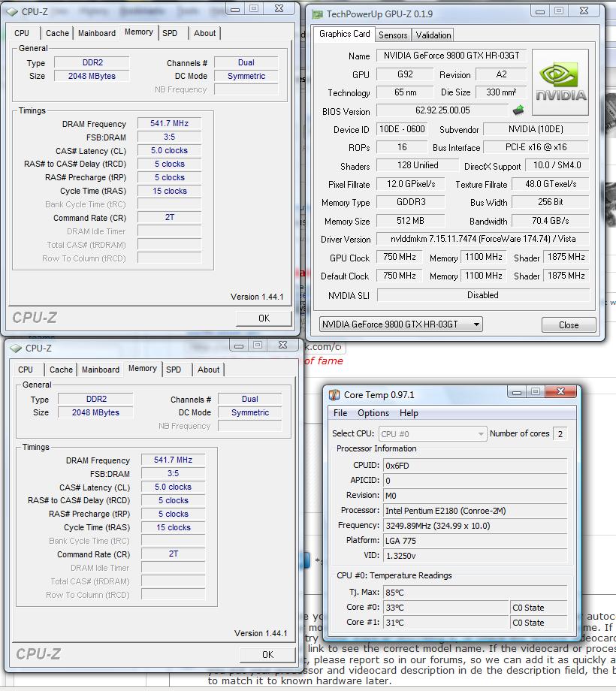Click the BIOS save chip icon in GPU-Z

pos(518,110)
